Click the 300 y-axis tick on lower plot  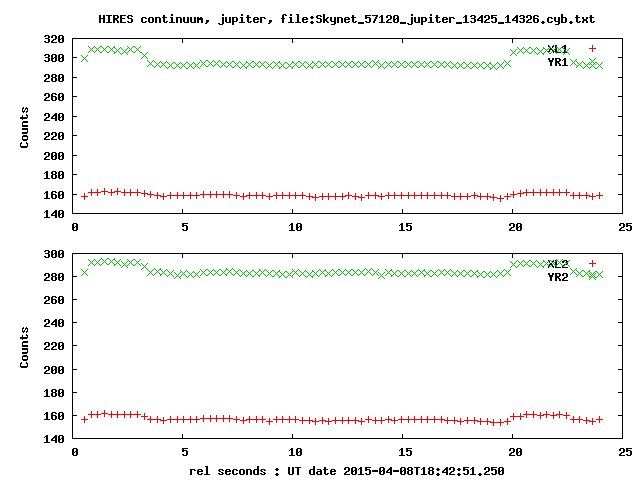point(54,254)
